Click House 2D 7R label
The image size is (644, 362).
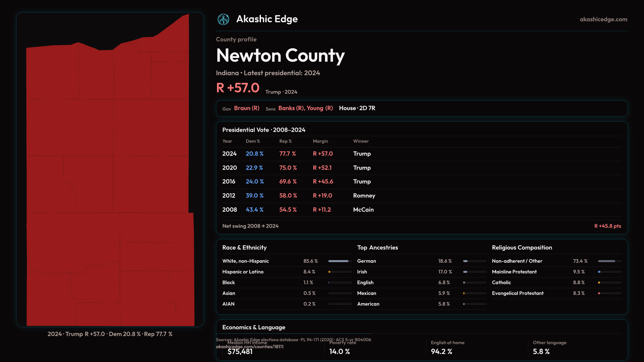click(357, 108)
